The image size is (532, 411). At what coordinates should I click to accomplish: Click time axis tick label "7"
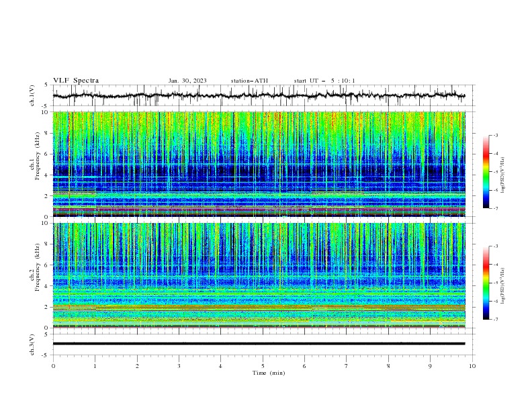click(347, 366)
